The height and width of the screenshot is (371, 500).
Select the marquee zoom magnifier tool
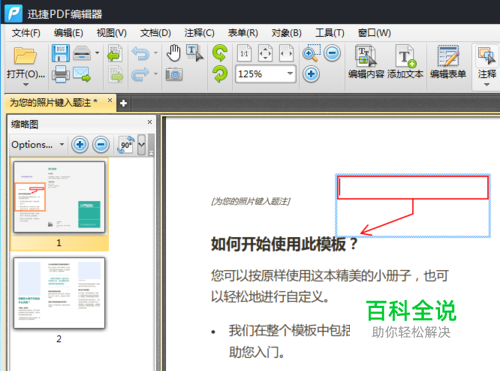pos(311,53)
